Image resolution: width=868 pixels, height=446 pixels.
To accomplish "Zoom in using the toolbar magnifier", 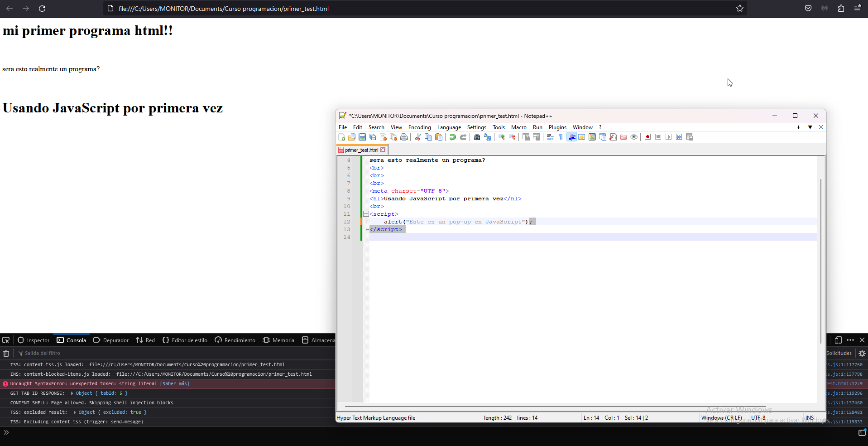I will click(501, 137).
